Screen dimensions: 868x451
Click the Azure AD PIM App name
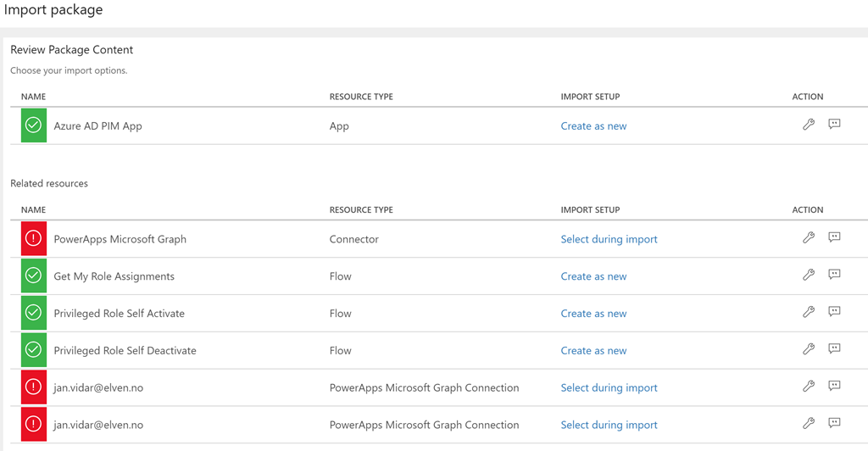[97, 126]
